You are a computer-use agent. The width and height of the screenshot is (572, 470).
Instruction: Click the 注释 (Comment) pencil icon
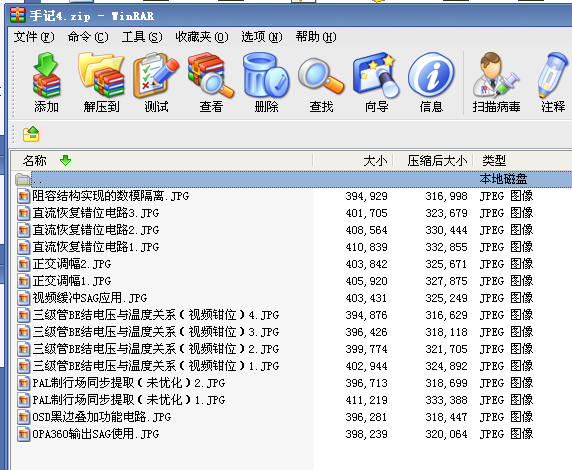[x=553, y=82]
